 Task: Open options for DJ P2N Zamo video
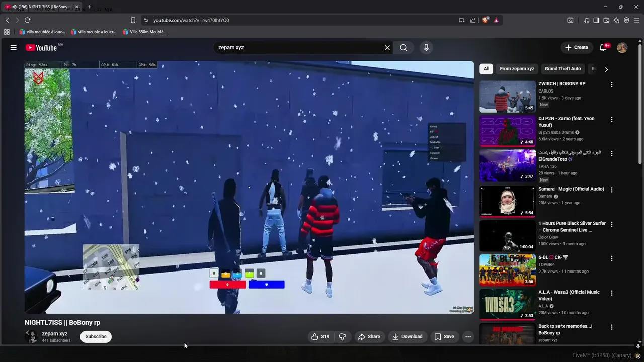pyautogui.click(x=612, y=120)
